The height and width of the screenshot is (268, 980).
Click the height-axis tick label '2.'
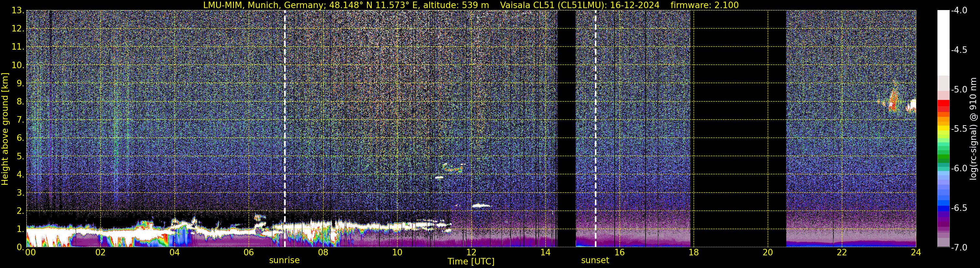[20, 211]
